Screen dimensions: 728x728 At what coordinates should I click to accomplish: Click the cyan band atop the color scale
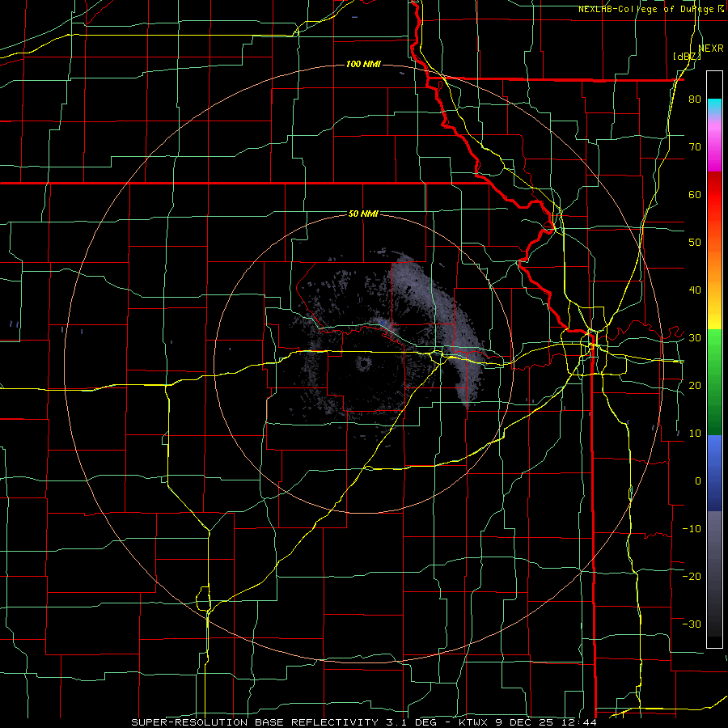[714, 106]
